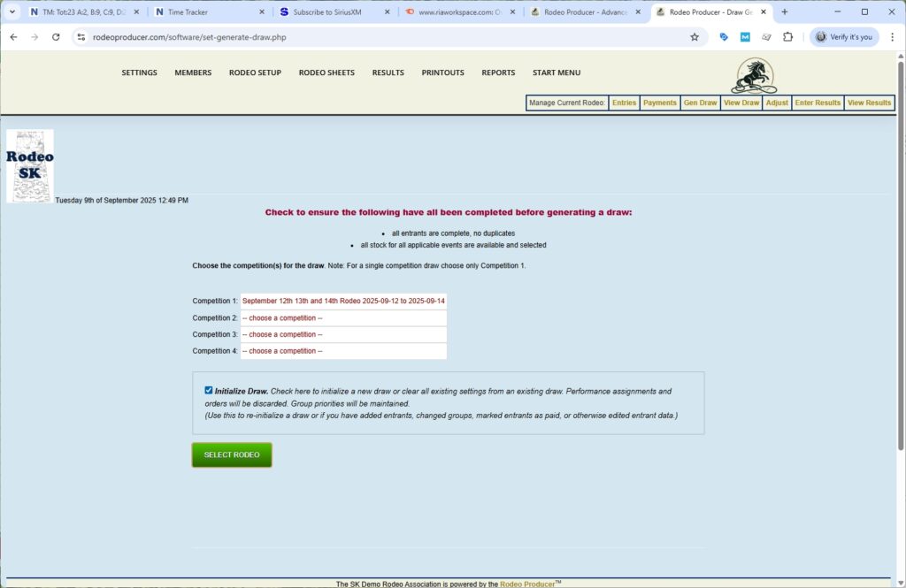Open a new browser tab with plus icon
Image resolution: width=906 pixels, height=588 pixels.
pos(785,12)
